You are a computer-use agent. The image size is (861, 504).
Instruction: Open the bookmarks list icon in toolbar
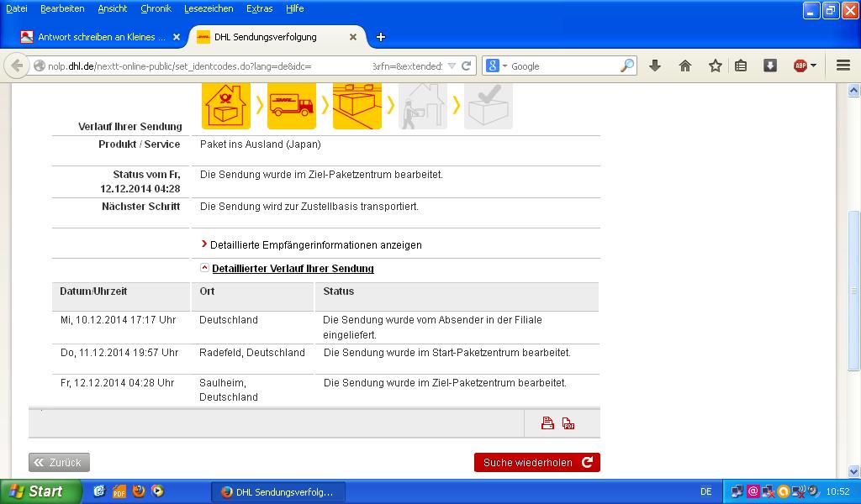(x=741, y=66)
